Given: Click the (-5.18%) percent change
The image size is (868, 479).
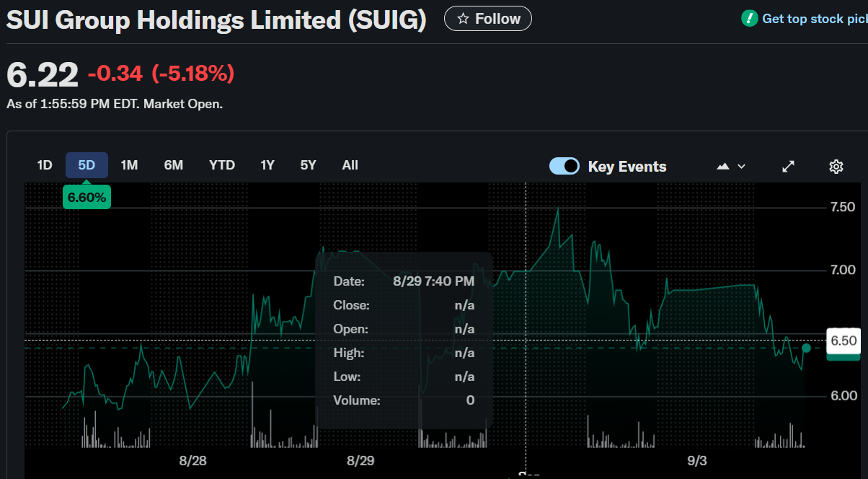Looking at the screenshot, I should (192, 74).
